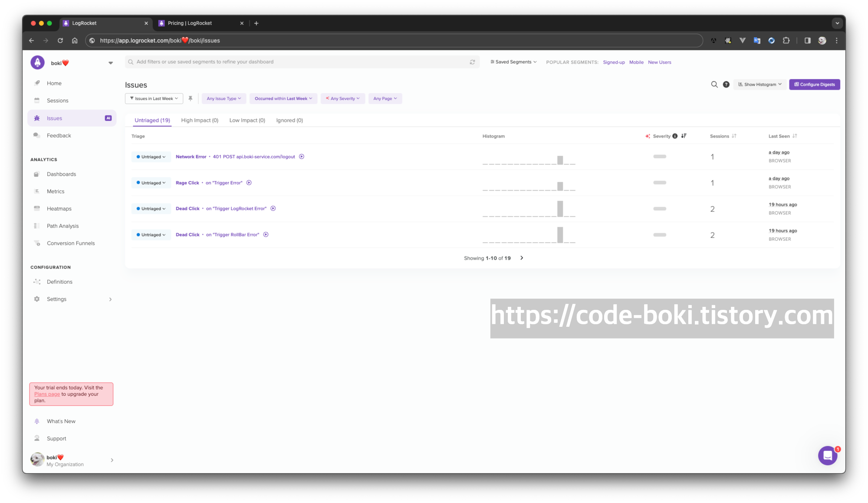868x503 pixels.
Task: Open the Plans page link
Action: pos(47,394)
